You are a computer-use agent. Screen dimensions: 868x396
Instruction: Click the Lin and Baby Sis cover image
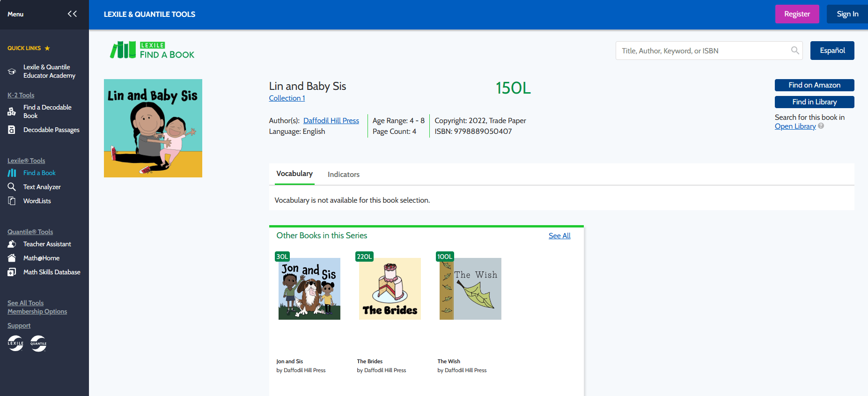click(153, 128)
